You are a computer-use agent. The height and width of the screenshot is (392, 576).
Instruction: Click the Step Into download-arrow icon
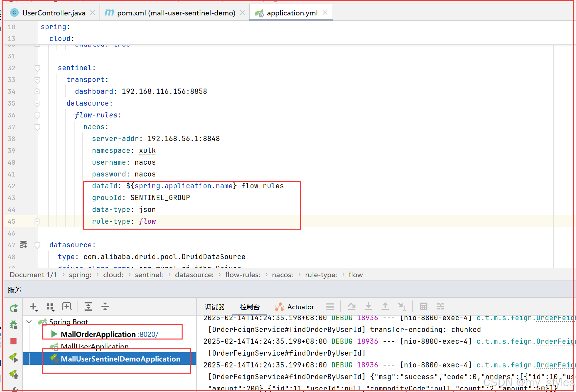pos(368,307)
